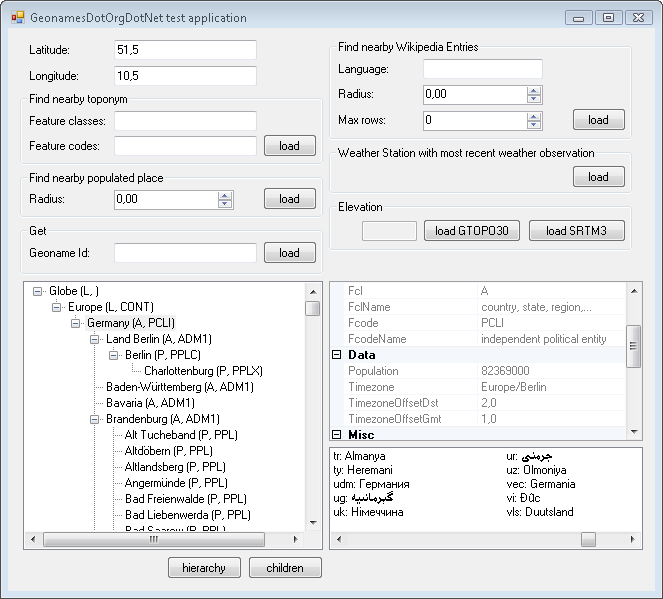Collapse the Data category in property grid
663x599 pixels.
[337, 355]
